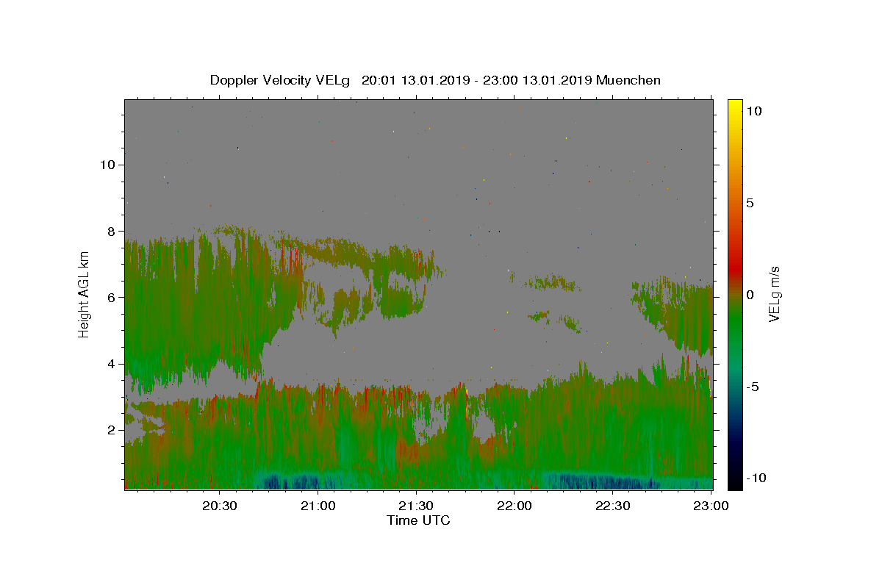Click the height tick label 10
Screen dimensions: 882x588
109,165
